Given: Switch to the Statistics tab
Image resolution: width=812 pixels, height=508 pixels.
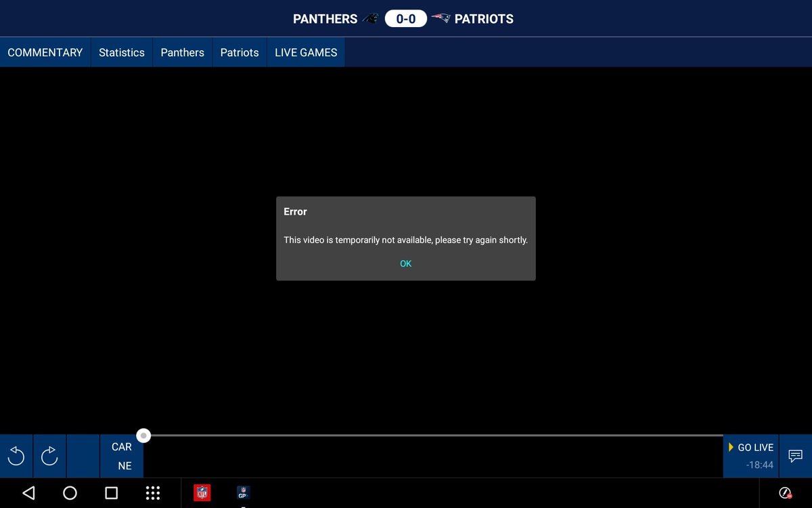Looking at the screenshot, I should [122, 52].
